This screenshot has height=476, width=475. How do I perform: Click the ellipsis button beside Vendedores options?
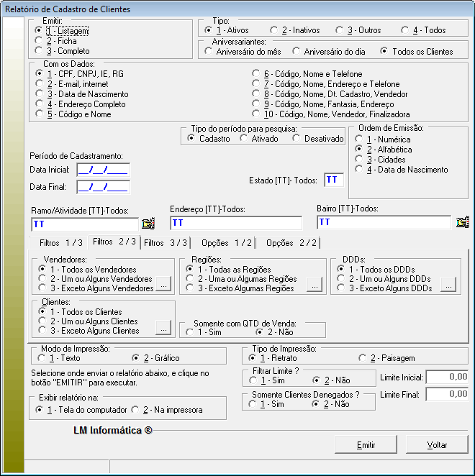pos(164,286)
